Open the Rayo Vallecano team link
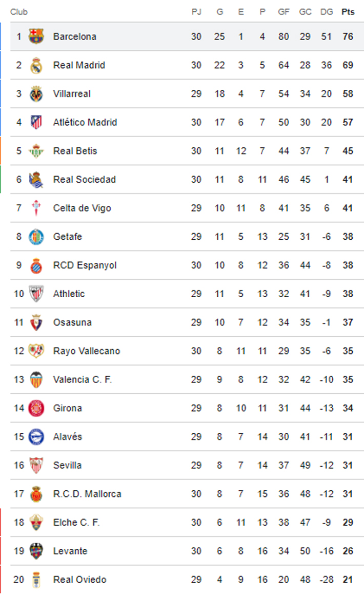The width and height of the screenshot is (364, 595). click(x=86, y=351)
